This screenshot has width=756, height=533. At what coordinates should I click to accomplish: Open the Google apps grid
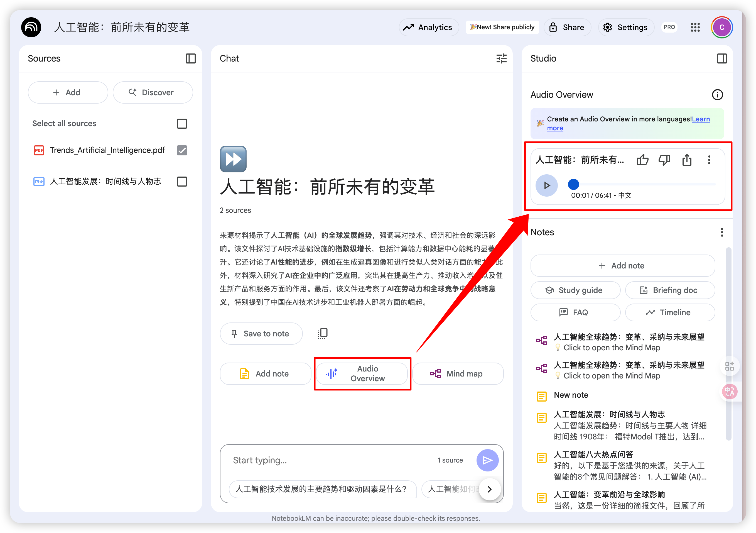click(695, 27)
